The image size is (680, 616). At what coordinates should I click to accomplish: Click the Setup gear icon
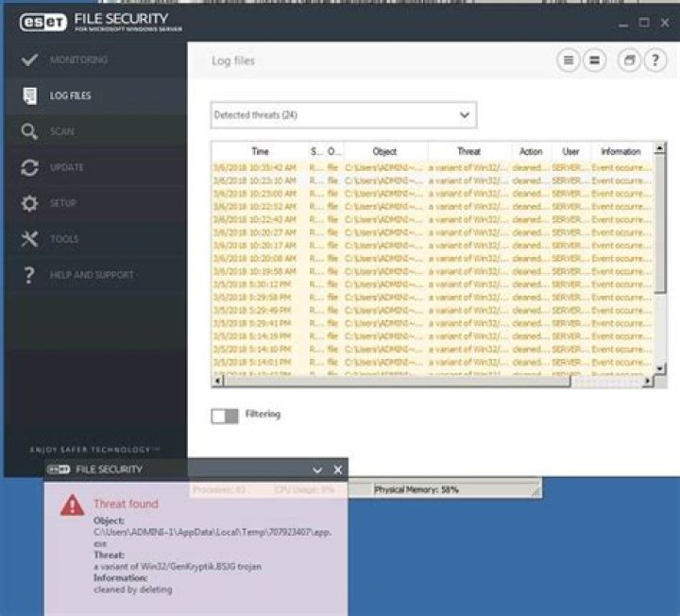point(29,204)
